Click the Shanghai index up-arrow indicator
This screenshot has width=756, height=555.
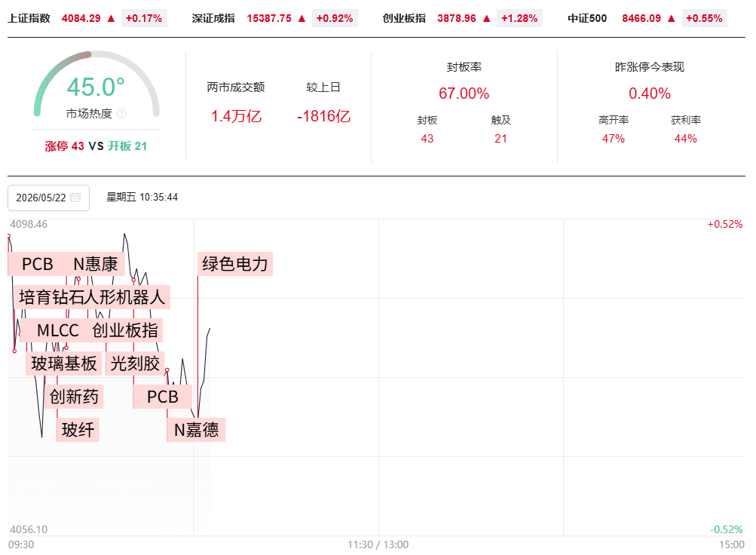click(x=111, y=18)
